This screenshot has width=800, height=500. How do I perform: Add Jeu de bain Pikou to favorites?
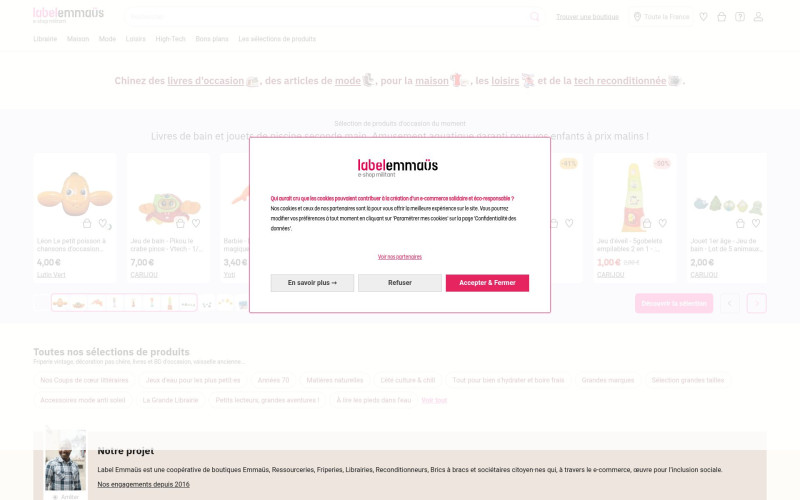(196, 223)
